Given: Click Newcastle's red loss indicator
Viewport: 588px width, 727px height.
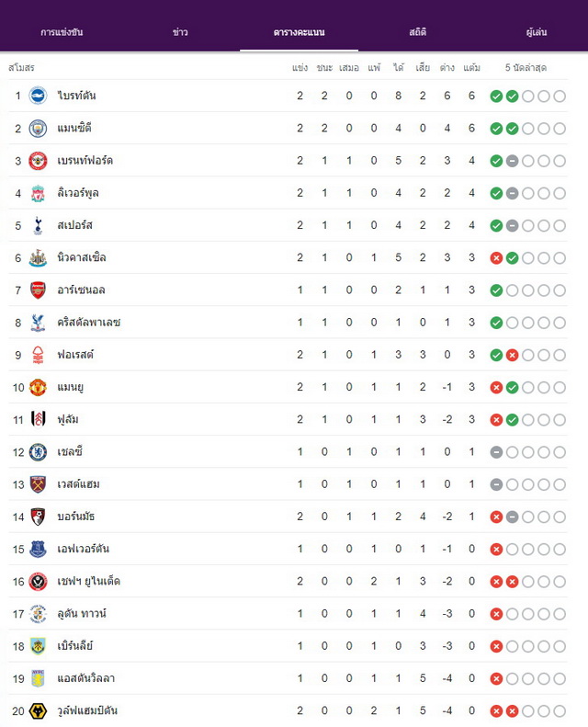Looking at the screenshot, I should [496, 257].
